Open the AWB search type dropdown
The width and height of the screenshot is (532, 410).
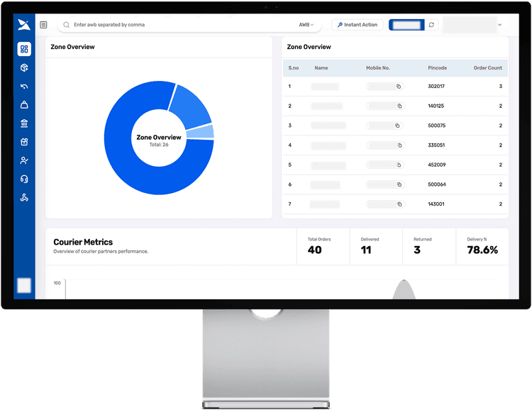pyautogui.click(x=306, y=25)
